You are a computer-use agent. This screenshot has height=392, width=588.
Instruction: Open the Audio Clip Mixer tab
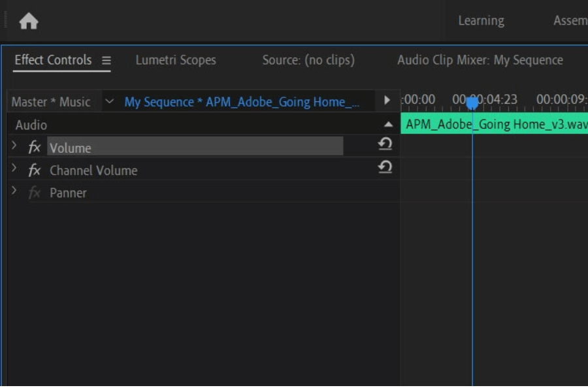click(480, 60)
